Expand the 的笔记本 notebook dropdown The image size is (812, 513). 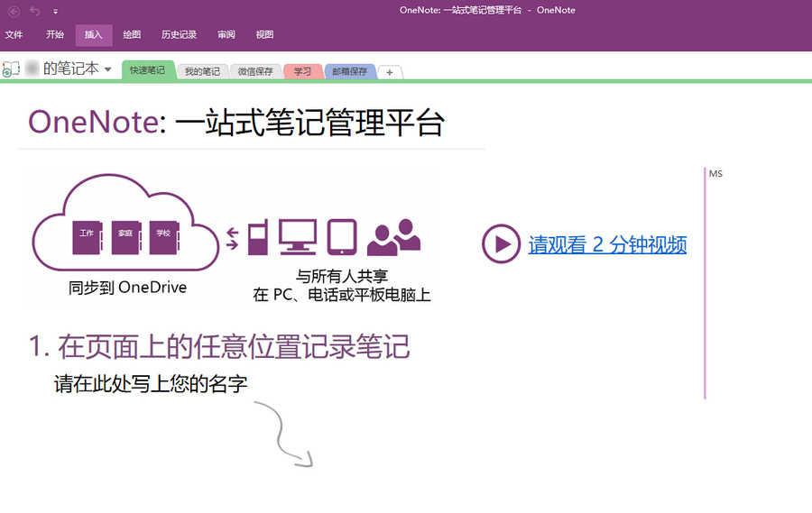click(107, 69)
